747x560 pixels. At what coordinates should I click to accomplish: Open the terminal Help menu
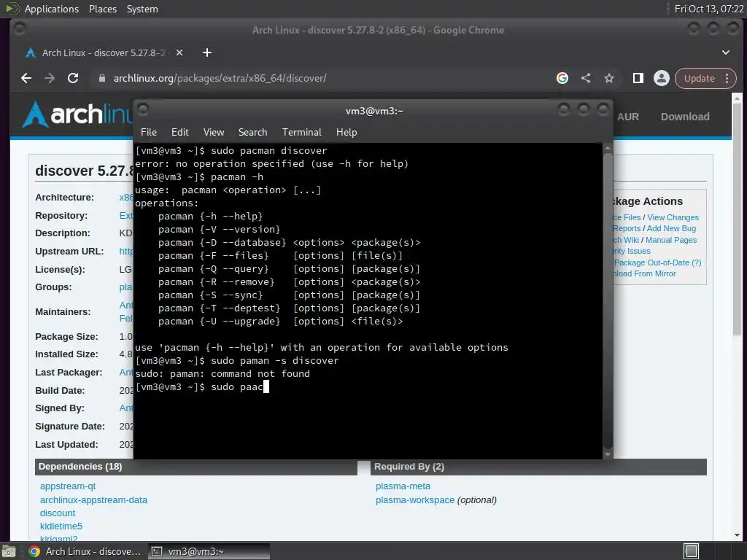coord(347,133)
